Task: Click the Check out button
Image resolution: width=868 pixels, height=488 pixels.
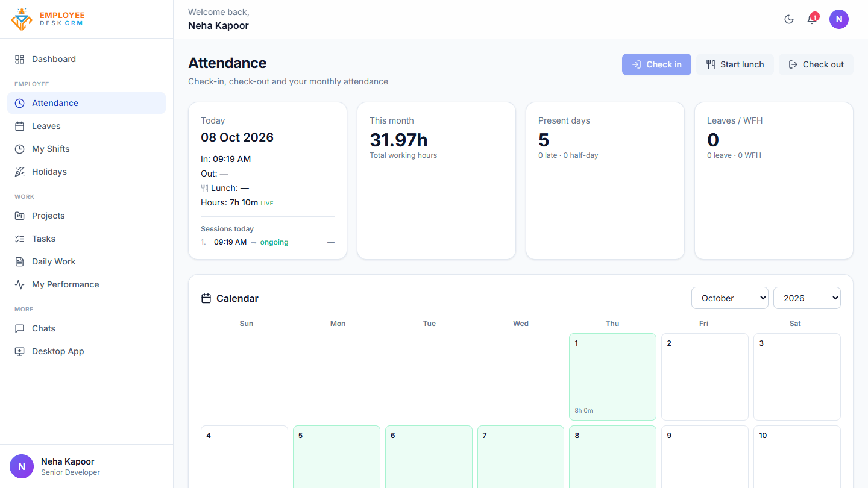Action: point(816,64)
